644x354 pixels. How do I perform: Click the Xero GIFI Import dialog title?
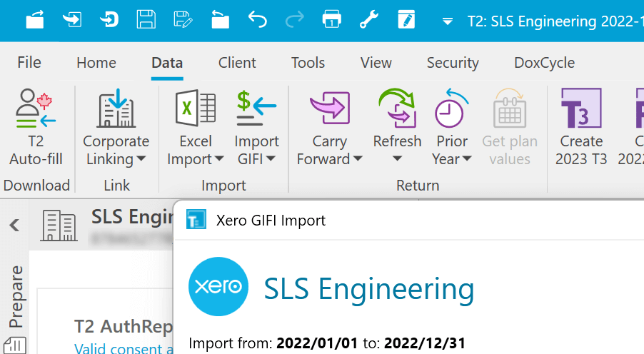271,221
